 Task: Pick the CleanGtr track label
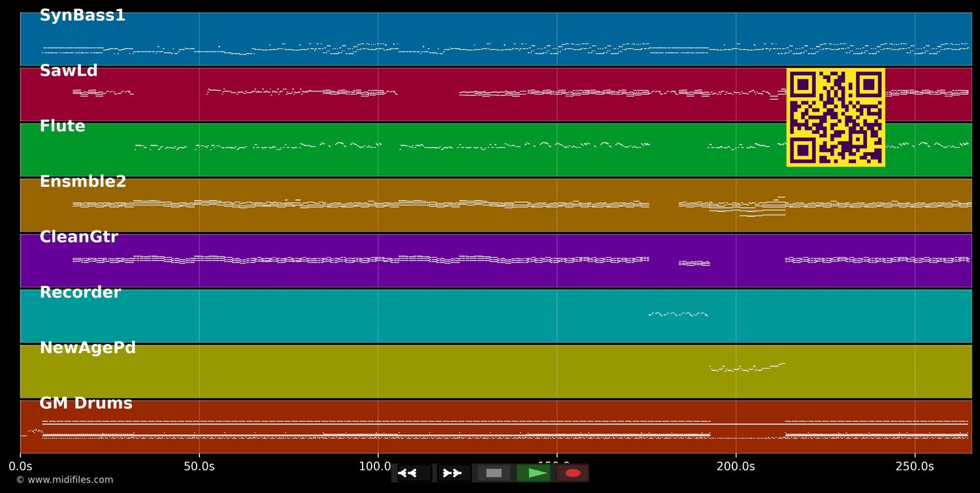point(79,238)
